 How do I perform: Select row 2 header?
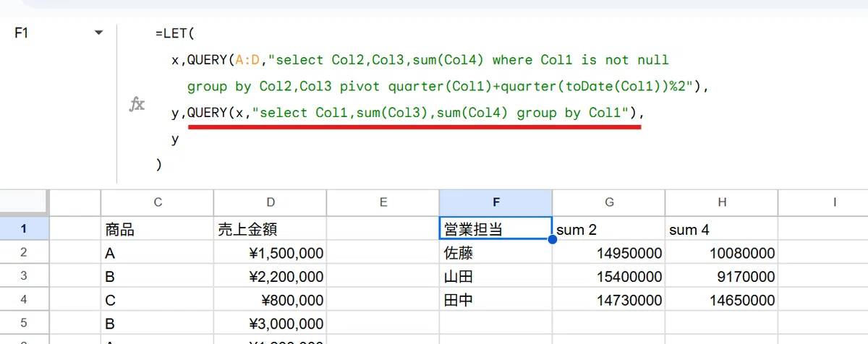(23, 253)
